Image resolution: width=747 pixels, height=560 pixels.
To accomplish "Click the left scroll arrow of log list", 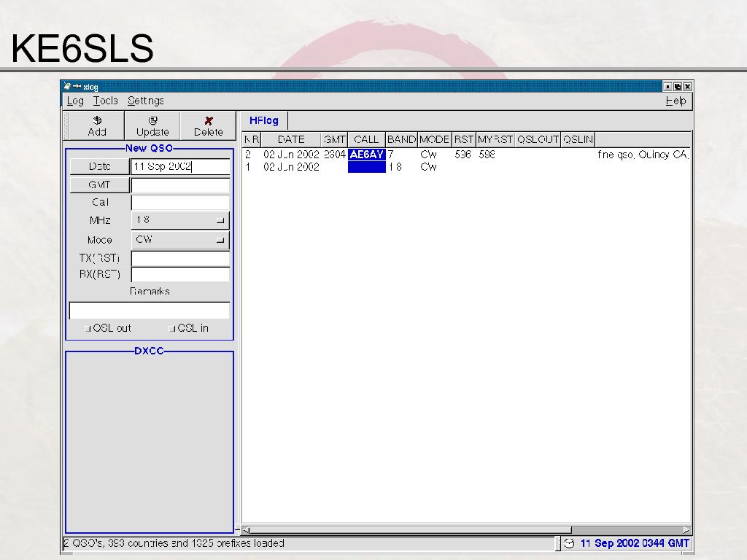I will tap(246, 530).
